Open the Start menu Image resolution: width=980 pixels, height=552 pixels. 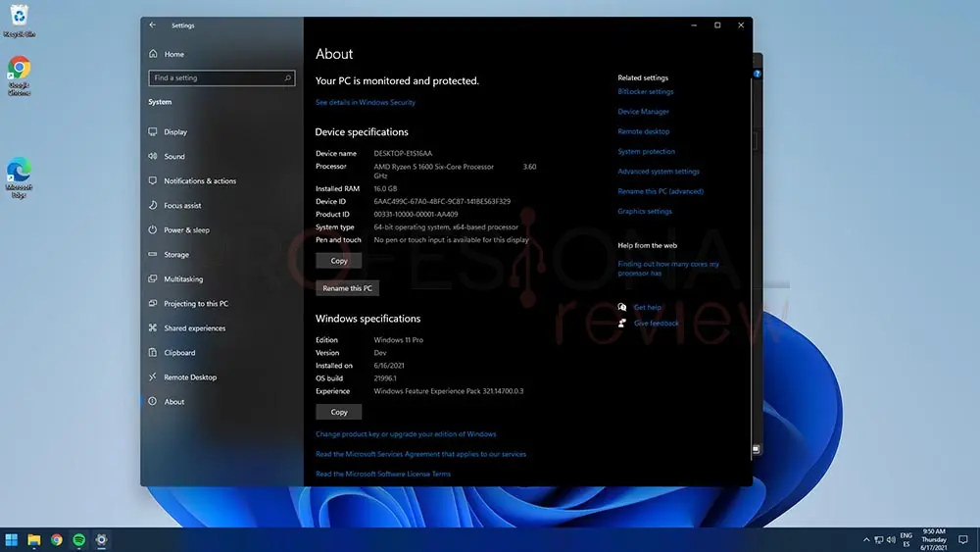[x=11, y=539]
